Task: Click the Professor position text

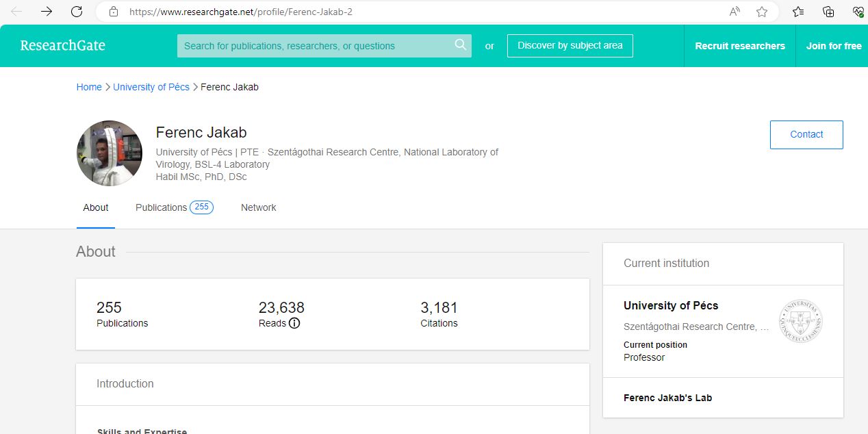Action: (x=644, y=357)
